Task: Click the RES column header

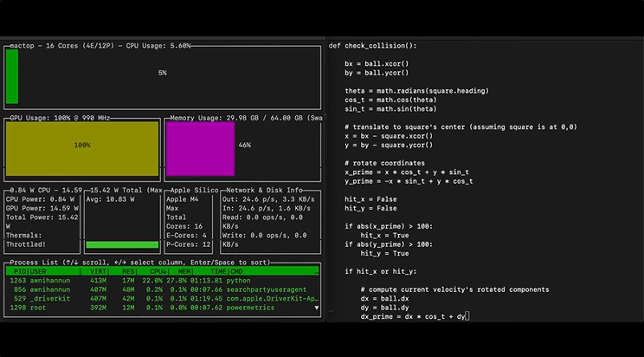Action: pos(128,271)
